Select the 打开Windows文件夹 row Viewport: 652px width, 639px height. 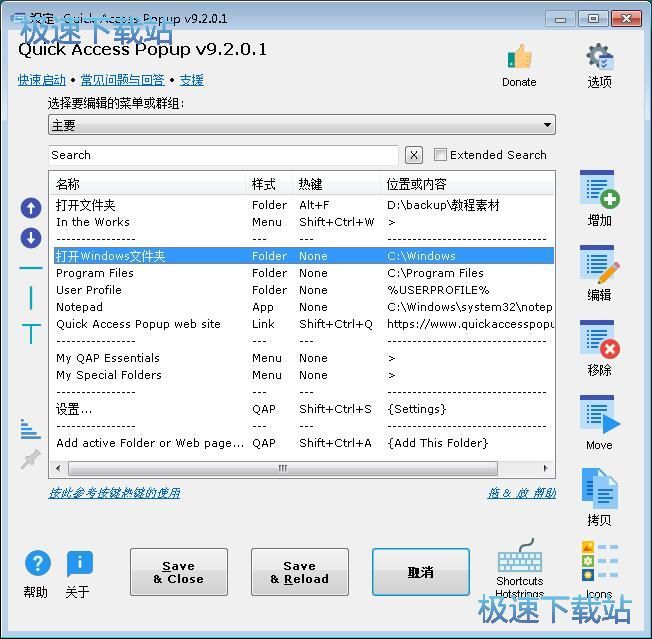click(304, 256)
